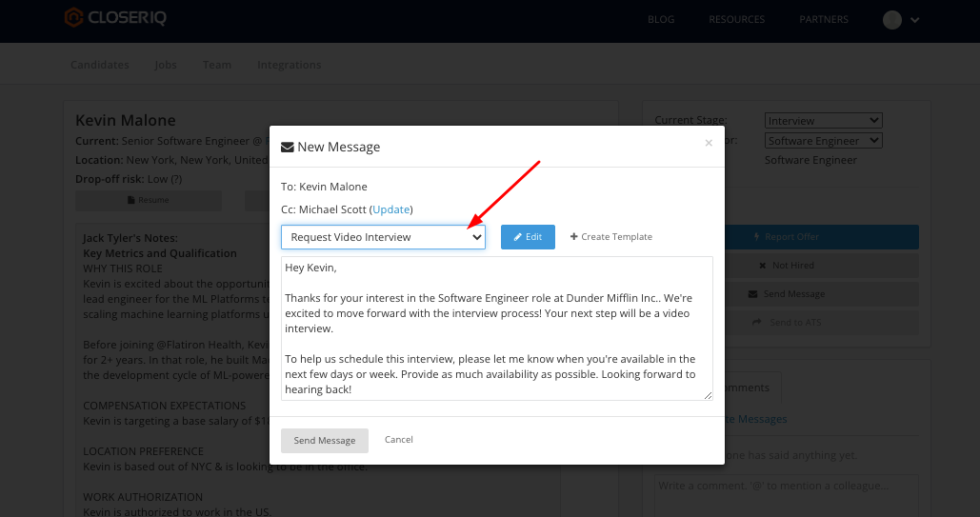Open the Software Engineer job dropdown
This screenshot has width=980, height=517.
pos(823,141)
